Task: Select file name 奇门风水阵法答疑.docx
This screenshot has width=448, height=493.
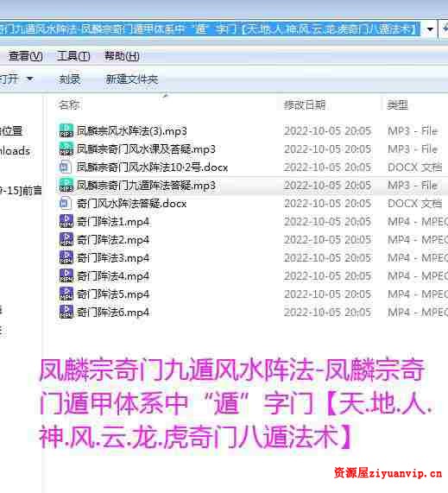Action: (132, 204)
